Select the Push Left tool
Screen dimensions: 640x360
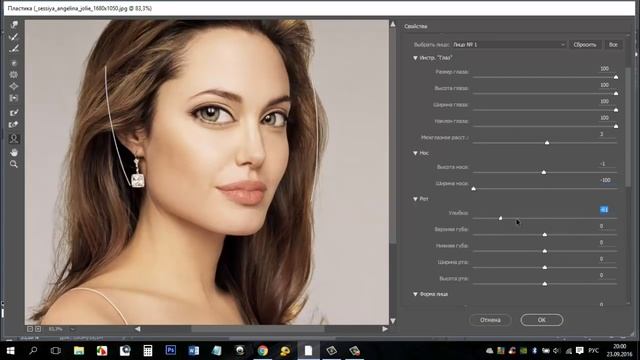tap(14, 98)
